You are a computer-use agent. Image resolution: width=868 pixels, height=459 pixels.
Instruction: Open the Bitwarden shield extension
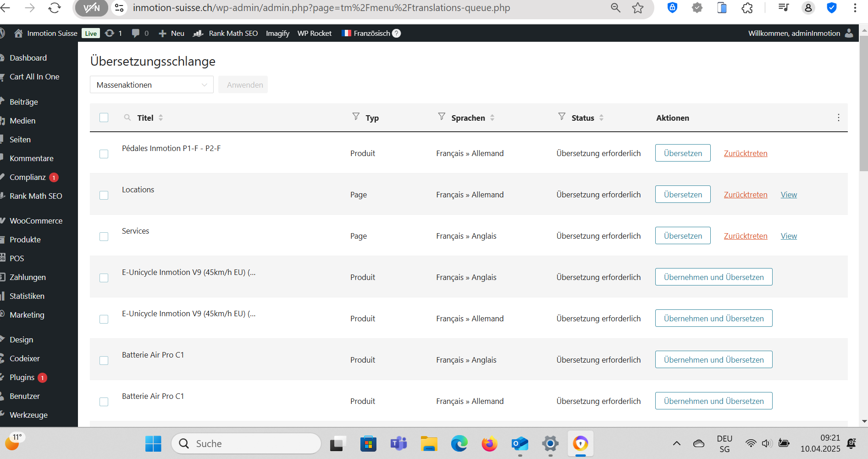pyautogui.click(x=672, y=8)
